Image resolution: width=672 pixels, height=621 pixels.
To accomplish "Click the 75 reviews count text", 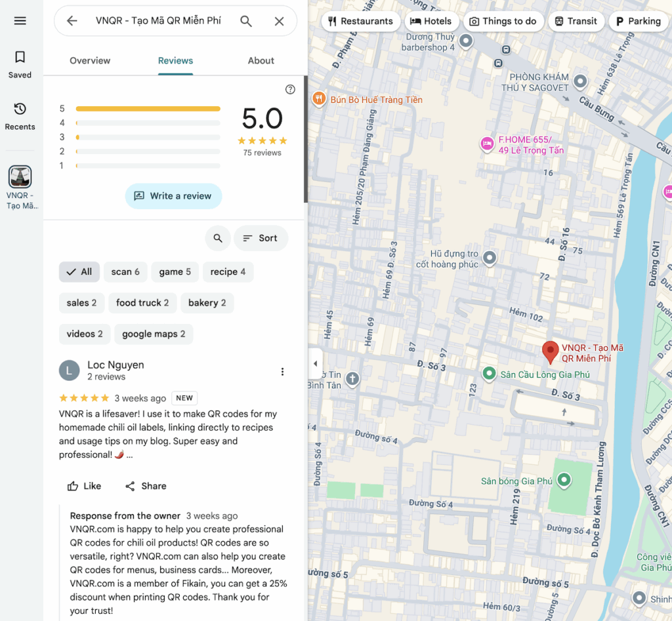I will click(262, 153).
